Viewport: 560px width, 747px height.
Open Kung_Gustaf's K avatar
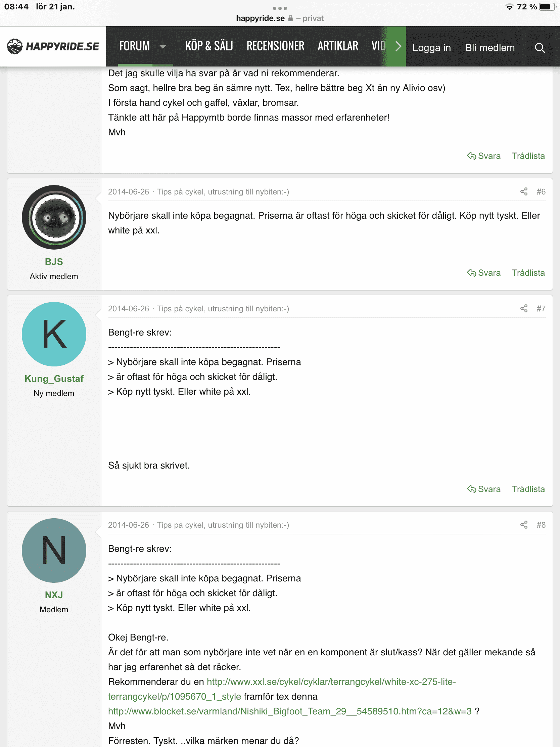pos(54,334)
